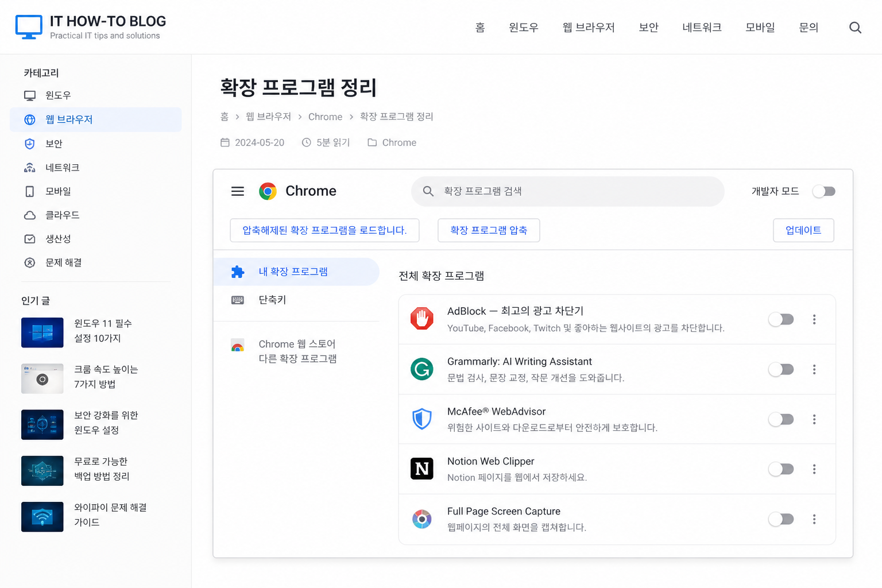The height and width of the screenshot is (588, 882).
Task: Click the 홈 breadcrumb link
Action: coord(225,117)
